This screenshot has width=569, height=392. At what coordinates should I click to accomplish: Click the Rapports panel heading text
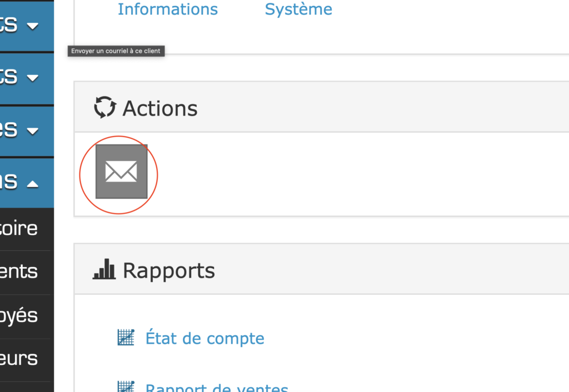tap(168, 271)
